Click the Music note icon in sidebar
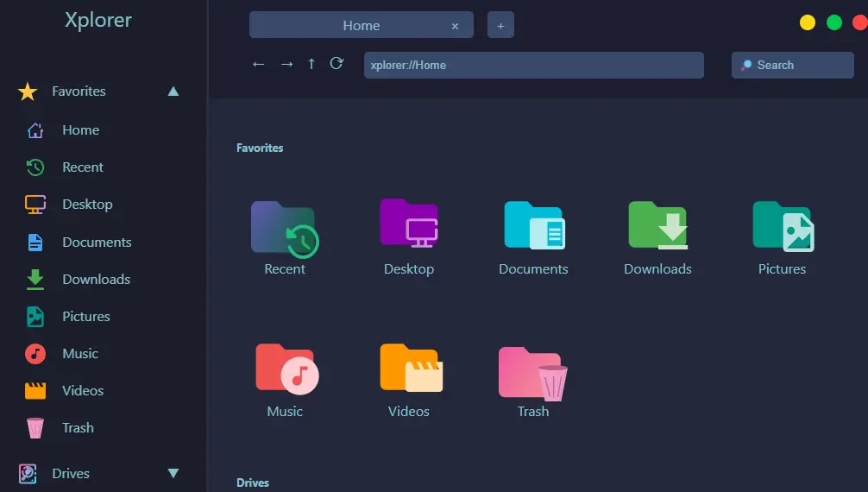 (35, 354)
